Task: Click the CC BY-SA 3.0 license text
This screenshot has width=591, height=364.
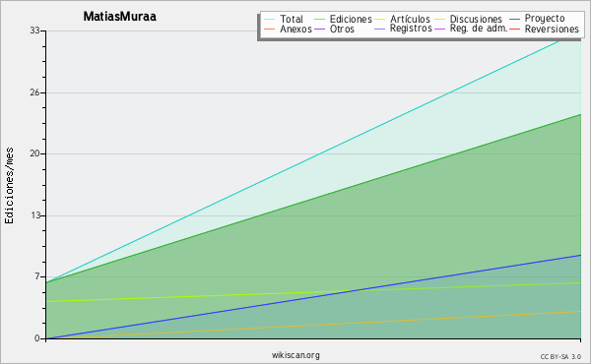Action: [x=560, y=356]
